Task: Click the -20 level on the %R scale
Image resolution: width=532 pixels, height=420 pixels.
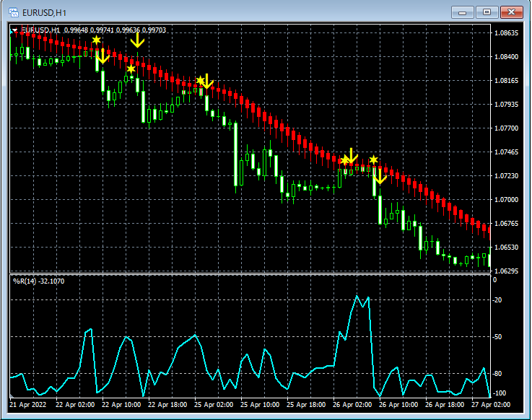Action: coord(497,300)
